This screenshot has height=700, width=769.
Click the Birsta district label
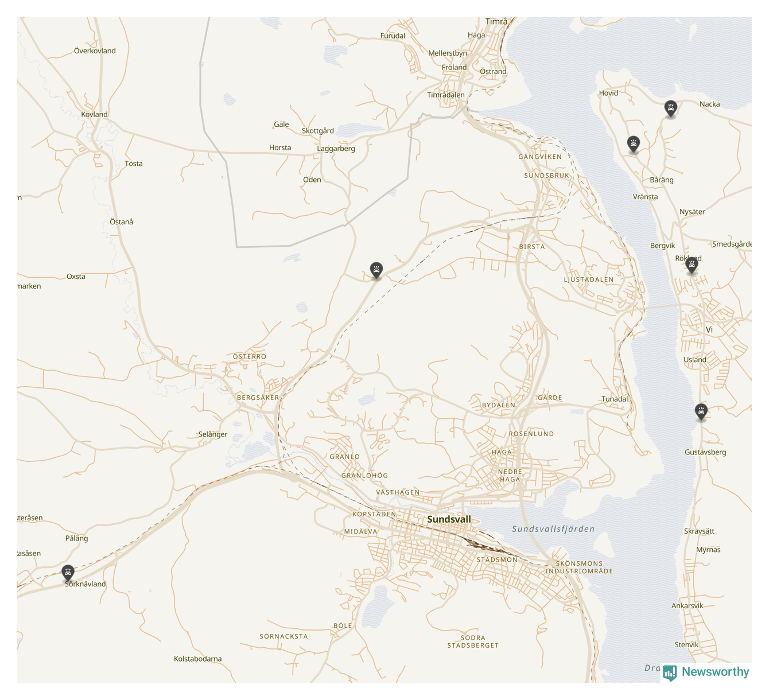coord(531,247)
